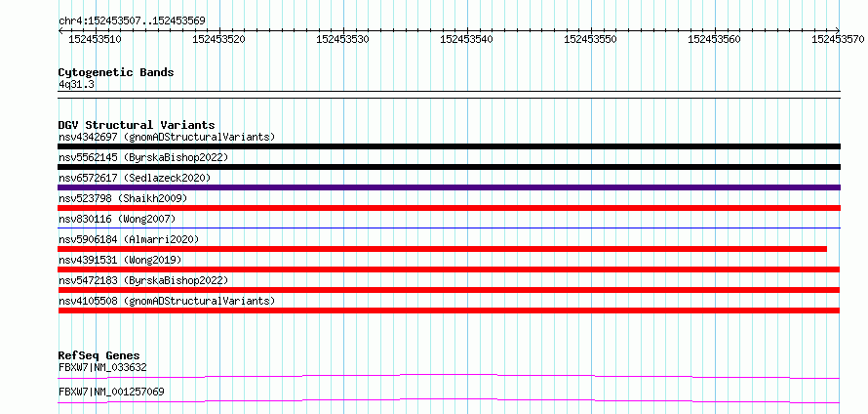This screenshot has width=868, height=414.
Task: Open variant nsv830116 (Wong2007) label
Action: (117, 219)
